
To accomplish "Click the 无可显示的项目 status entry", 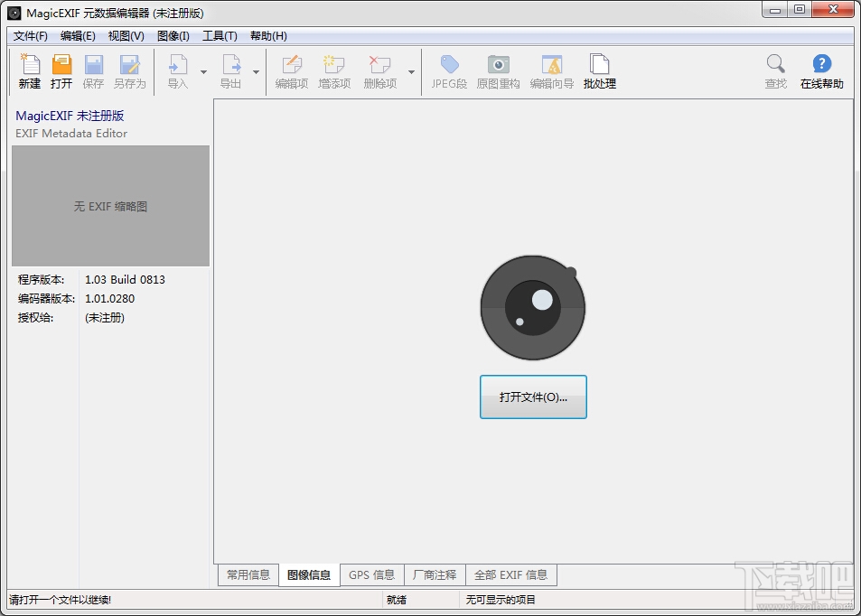I will pos(501,600).
